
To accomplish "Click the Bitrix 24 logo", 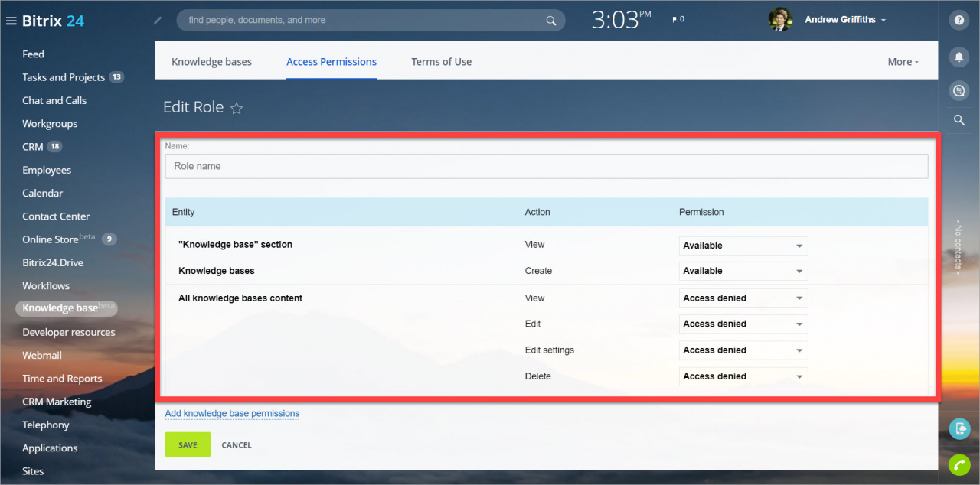I will click(52, 21).
